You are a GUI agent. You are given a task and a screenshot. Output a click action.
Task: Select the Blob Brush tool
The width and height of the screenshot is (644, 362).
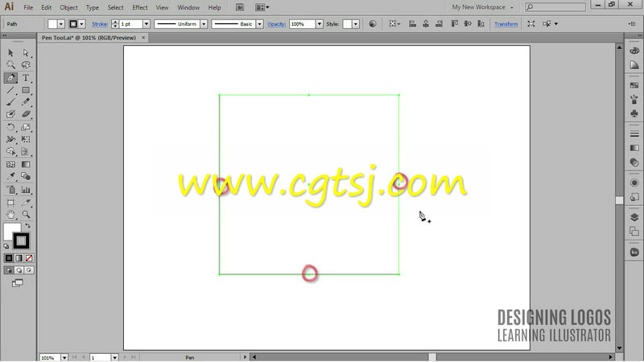point(10,114)
